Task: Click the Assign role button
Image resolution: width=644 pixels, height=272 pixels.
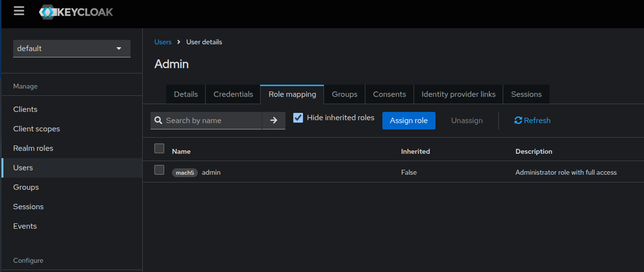Action: click(409, 121)
